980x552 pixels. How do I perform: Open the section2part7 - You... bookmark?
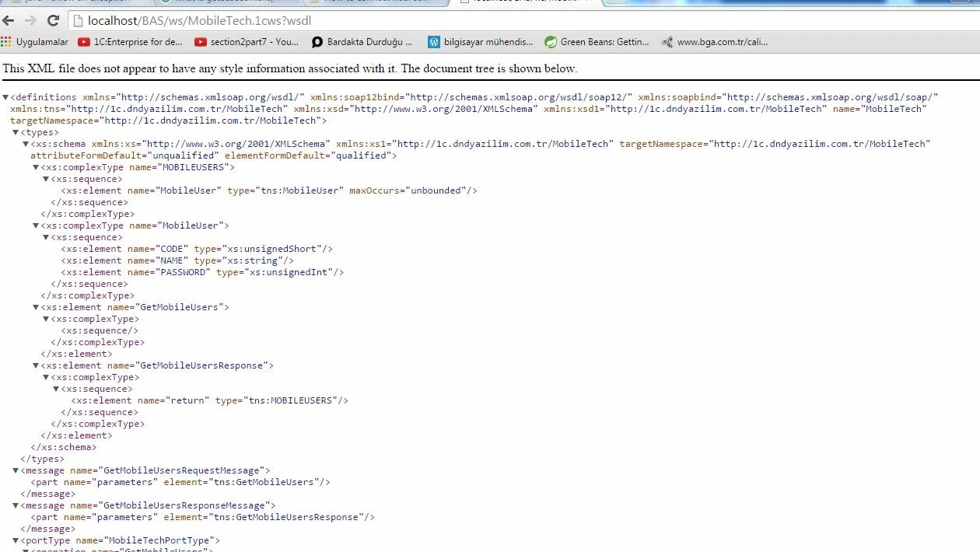click(x=247, y=42)
